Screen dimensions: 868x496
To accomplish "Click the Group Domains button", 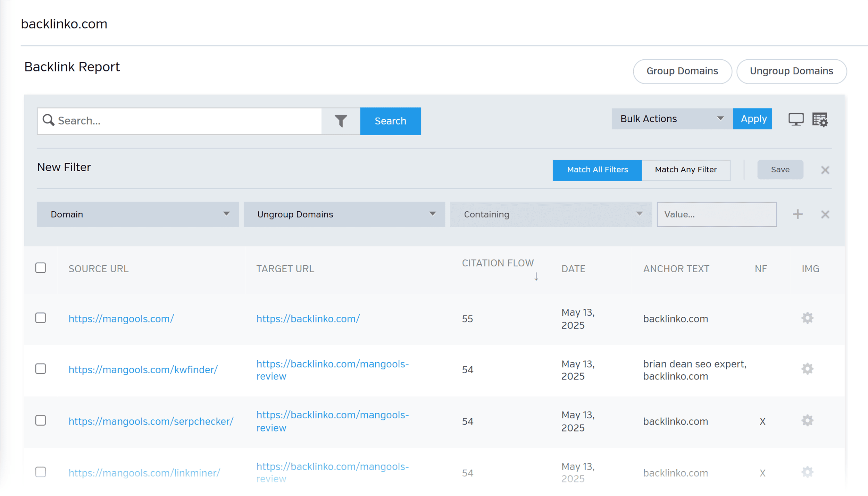I will click(682, 71).
